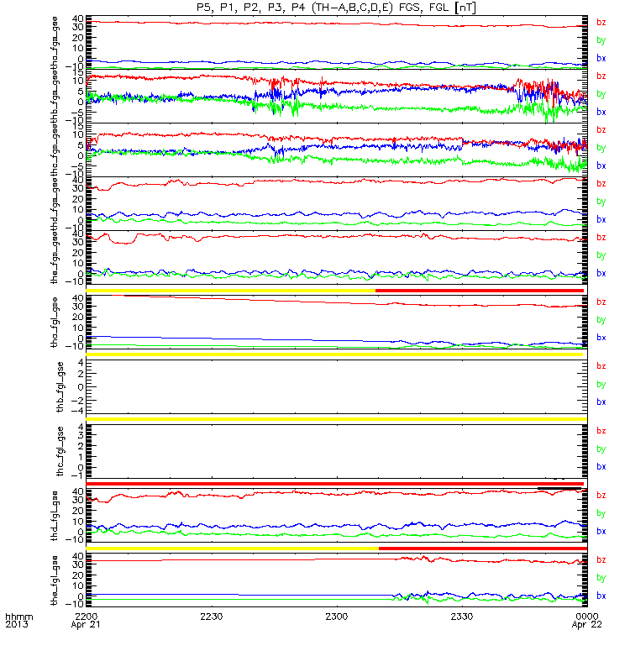The height and width of the screenshot is (672, 630).
Task: Select the blue 'bx' legend of the tha_fgs_gse panel
Action: pyautogui.click(x=601, y=58)
